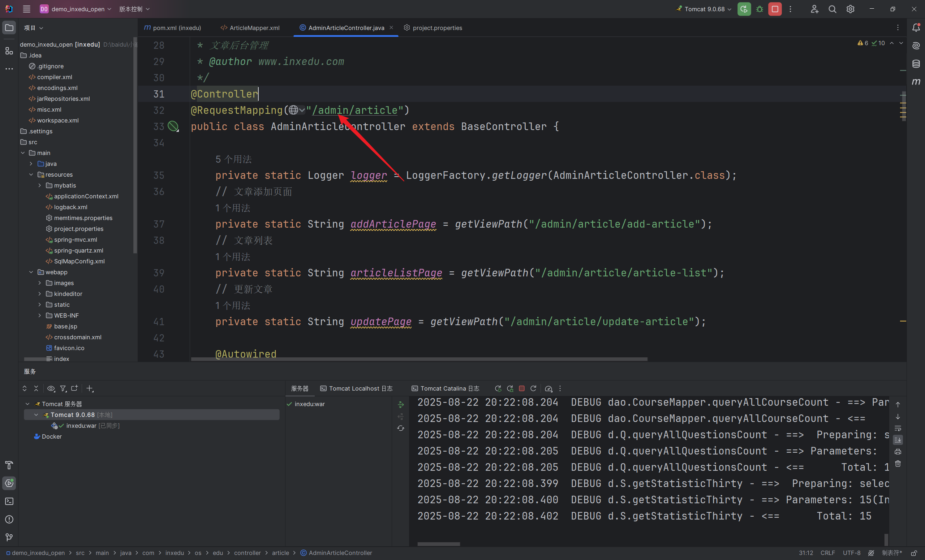
Task: Click the Debug bug icon in toolbar
Action: coord(760,9)
